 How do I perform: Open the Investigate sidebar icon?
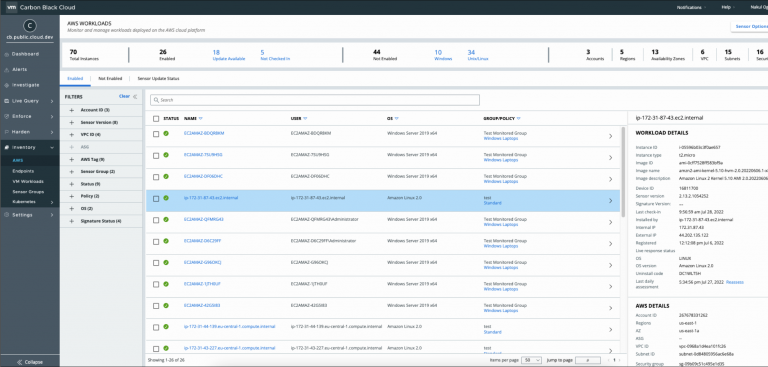tap(6, 85)
